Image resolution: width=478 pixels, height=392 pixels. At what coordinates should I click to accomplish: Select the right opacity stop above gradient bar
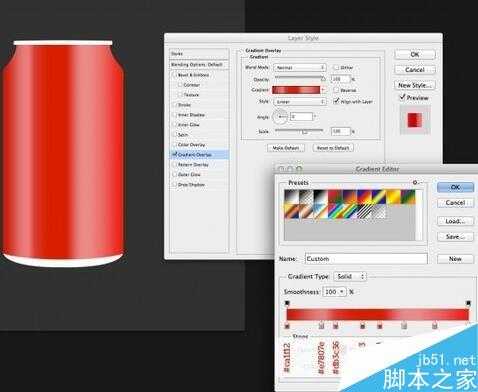468,303
